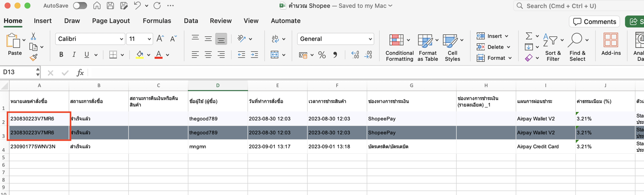Expand the Undo history dropdown
This screenshot has width=644, height=195.
tap(147, 6)
